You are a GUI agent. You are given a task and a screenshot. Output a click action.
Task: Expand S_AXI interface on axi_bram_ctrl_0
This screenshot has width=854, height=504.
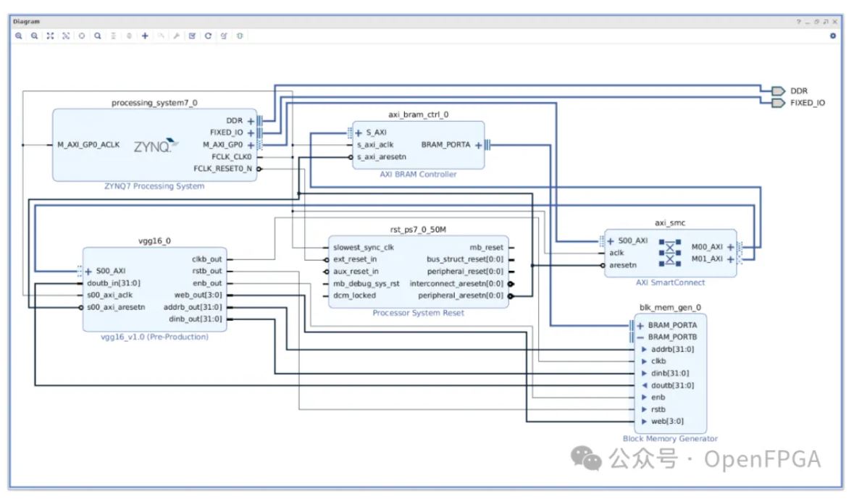[359, 133]
